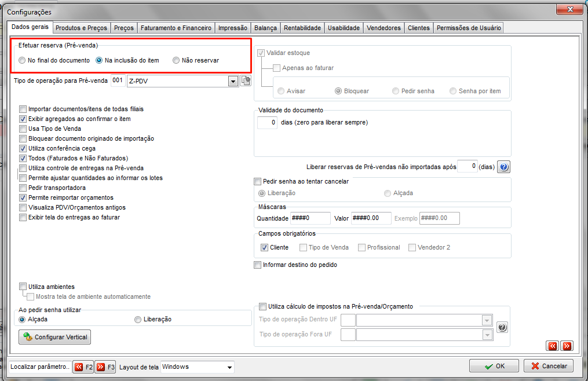Click the Quantidade mask input field
Viewport: 588px width, 381px height.
click(310, 218)
